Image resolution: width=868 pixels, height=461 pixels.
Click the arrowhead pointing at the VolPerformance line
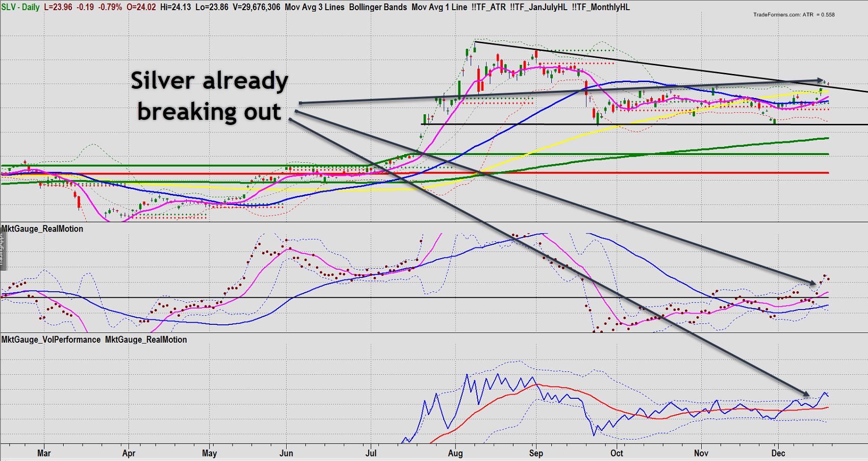click(x=806, y=393)
